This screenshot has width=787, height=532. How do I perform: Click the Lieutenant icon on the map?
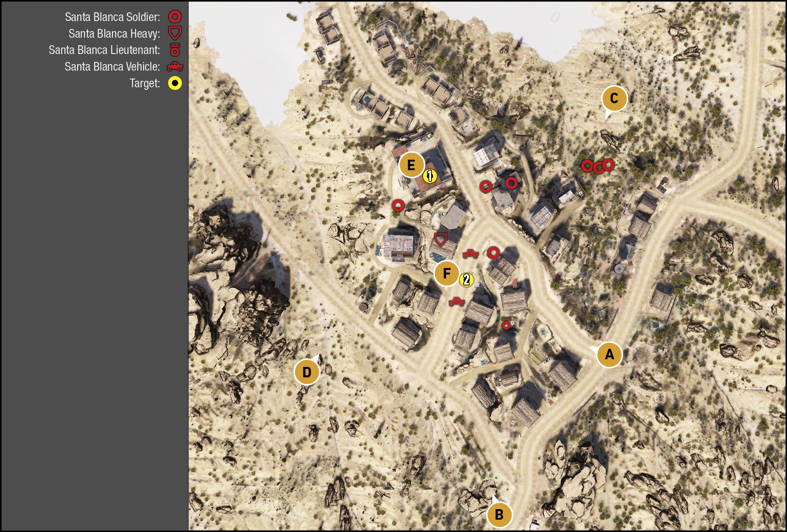pyautogui.click(x=506, y=323)
